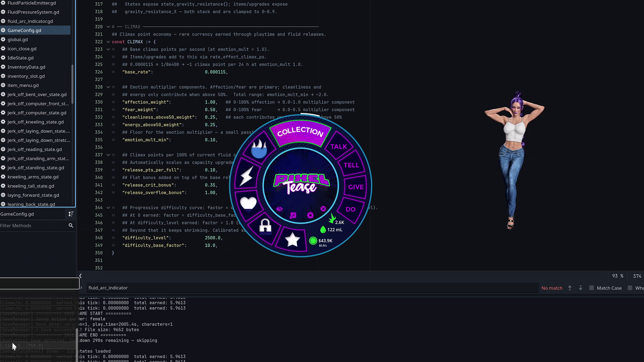
Task: Select the DO menu segment
Action: click(351, 209)
